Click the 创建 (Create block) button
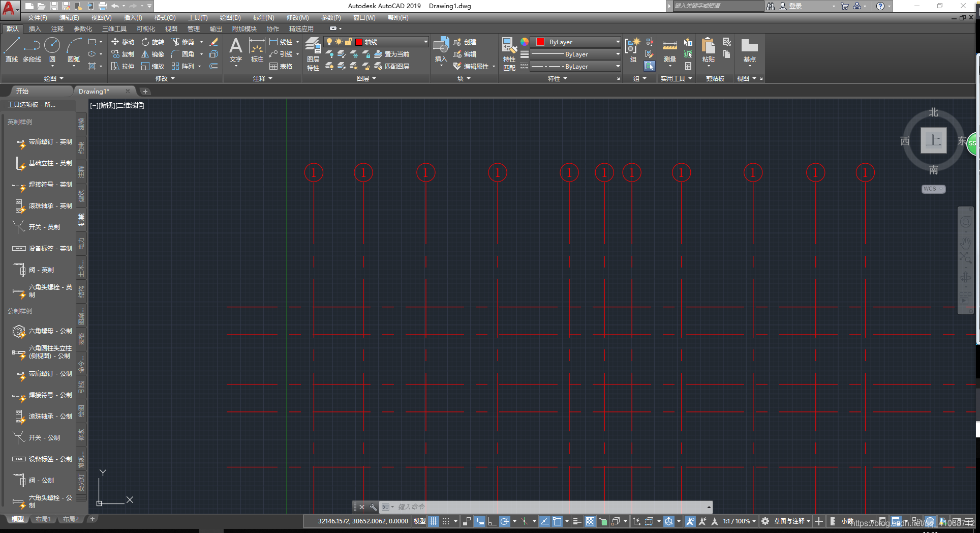 (465, 42)
